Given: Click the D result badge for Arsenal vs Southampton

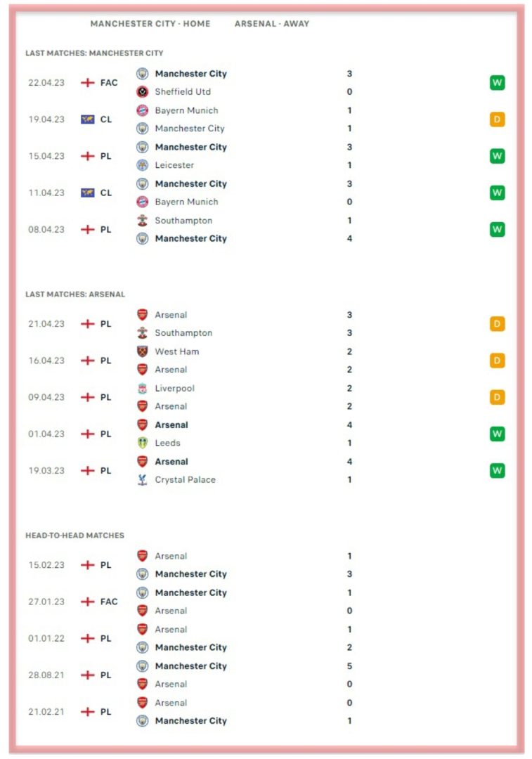Looking at the screenshot, I should click(x=497, y=324).
